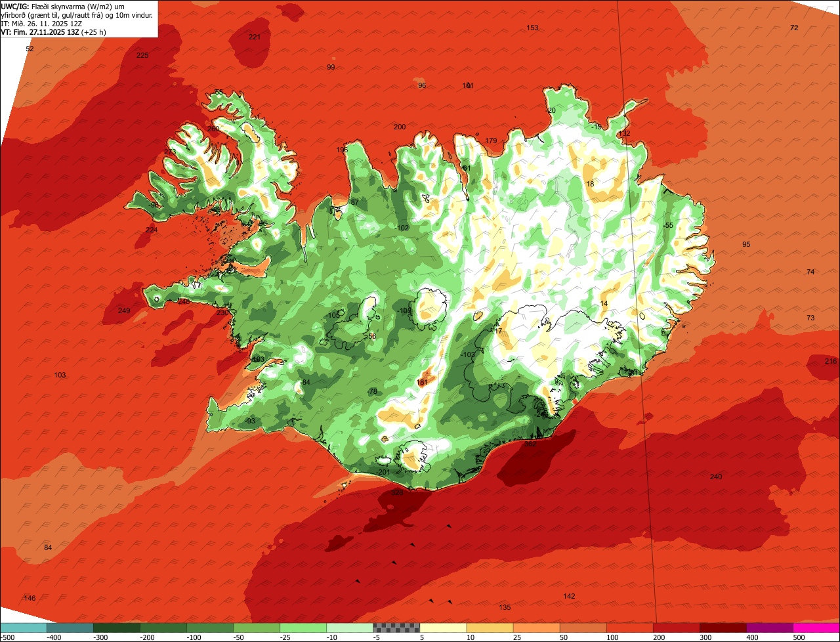Click the flux value 362 off the south coast
Viewport: 840px width, 642px height.
click(530, 444)
